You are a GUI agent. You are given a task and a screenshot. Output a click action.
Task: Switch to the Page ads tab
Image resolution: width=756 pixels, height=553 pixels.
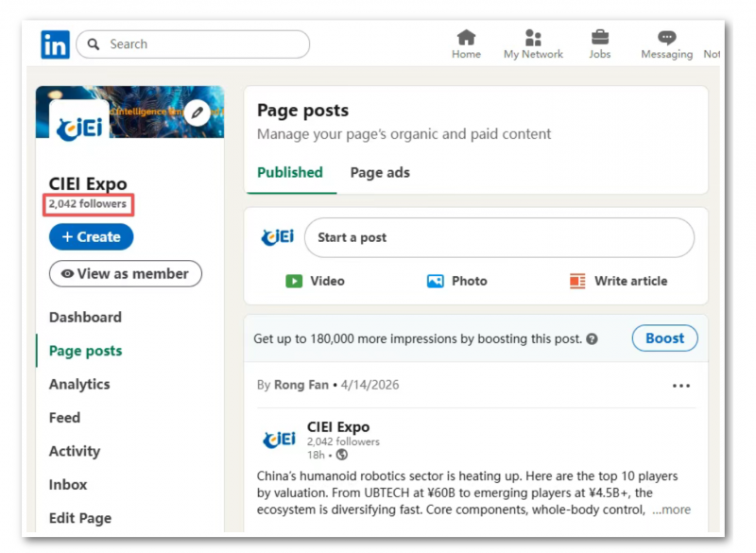point(380,172)
